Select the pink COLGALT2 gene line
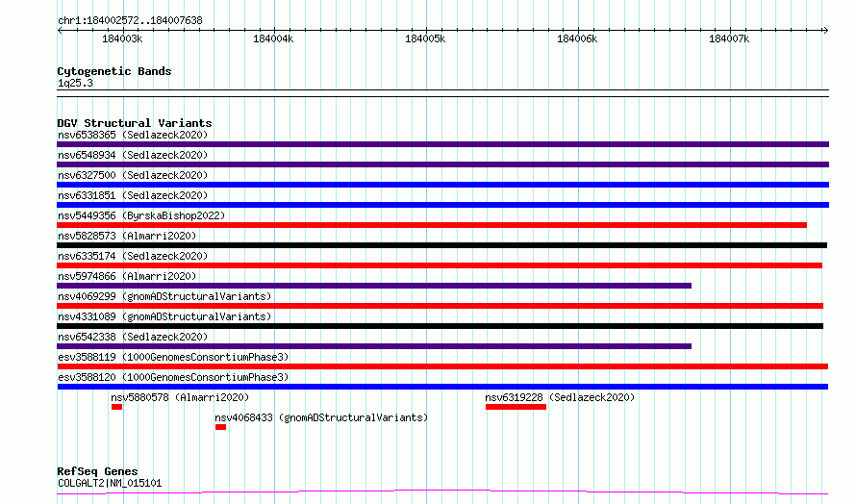The image size is (856, 504). 442,492
